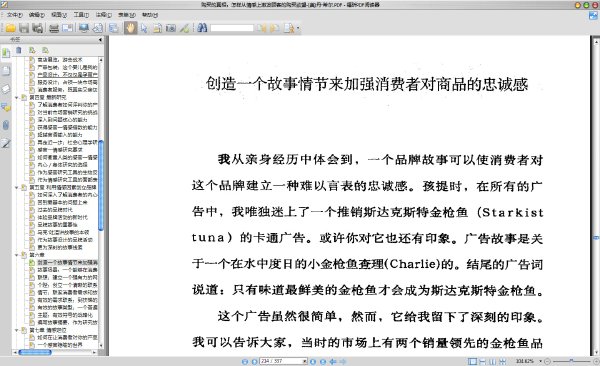Screen dimensions: 600x366
Task: Click the monitor icon in the toolbar
Action: [84, 28]
